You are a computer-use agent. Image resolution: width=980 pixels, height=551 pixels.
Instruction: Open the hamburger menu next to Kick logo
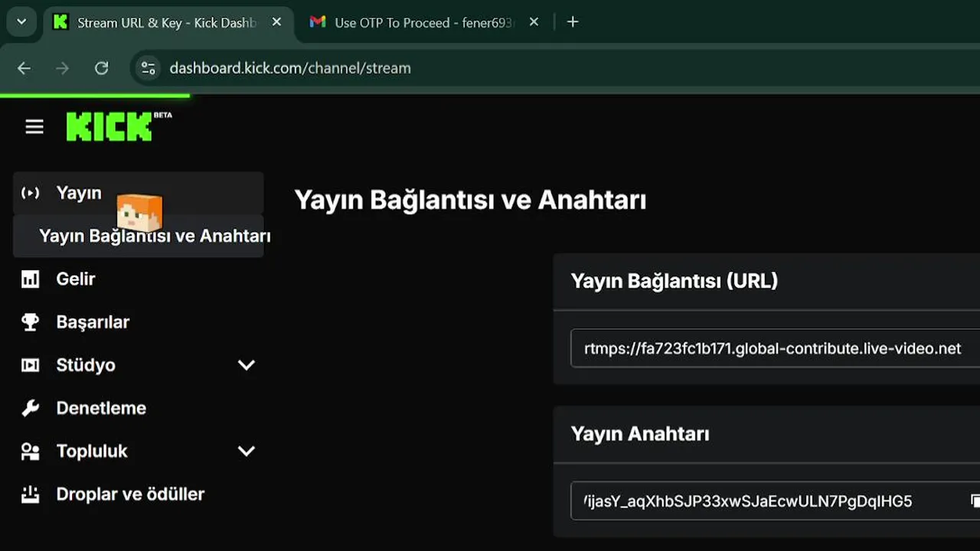pos(34,127)
